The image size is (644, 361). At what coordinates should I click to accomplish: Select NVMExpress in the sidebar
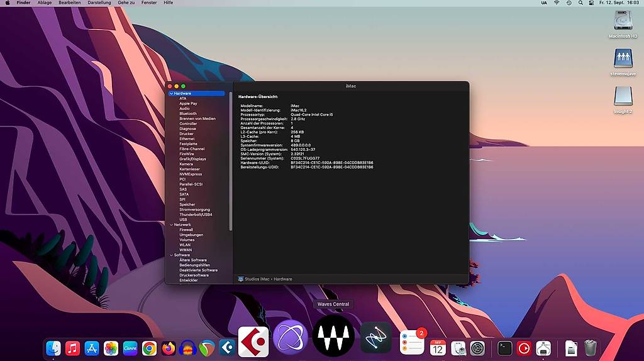point(191,174)
